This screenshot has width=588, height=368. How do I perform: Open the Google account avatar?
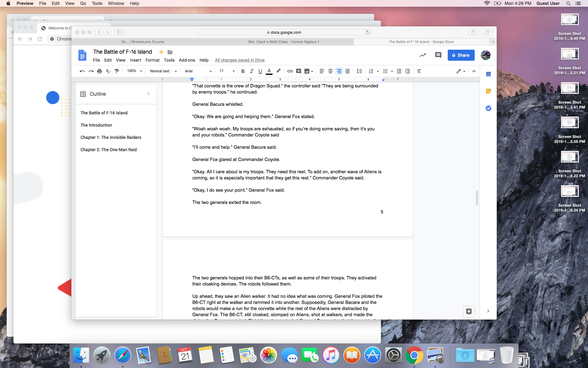click(x=485, y=55)
